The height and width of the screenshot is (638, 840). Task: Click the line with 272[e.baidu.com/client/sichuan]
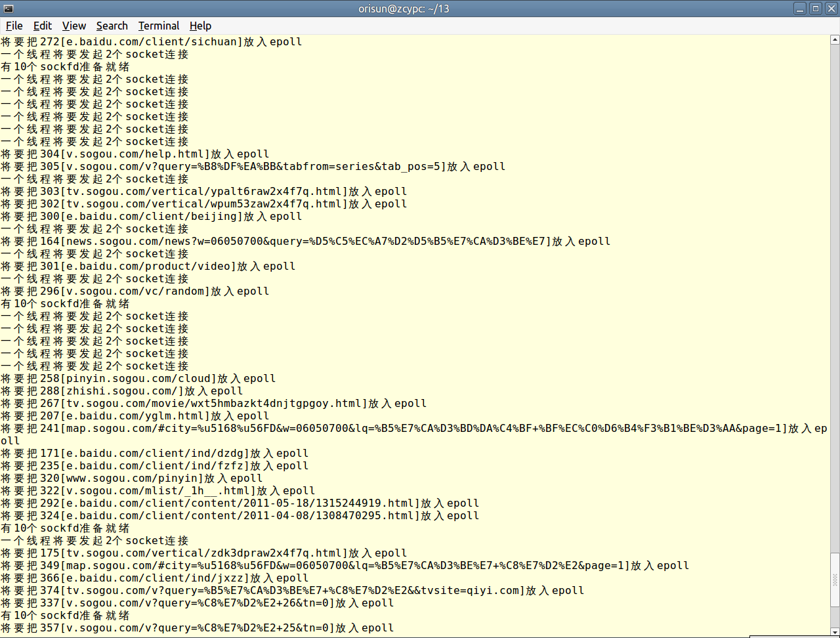[x=152, y=41]
